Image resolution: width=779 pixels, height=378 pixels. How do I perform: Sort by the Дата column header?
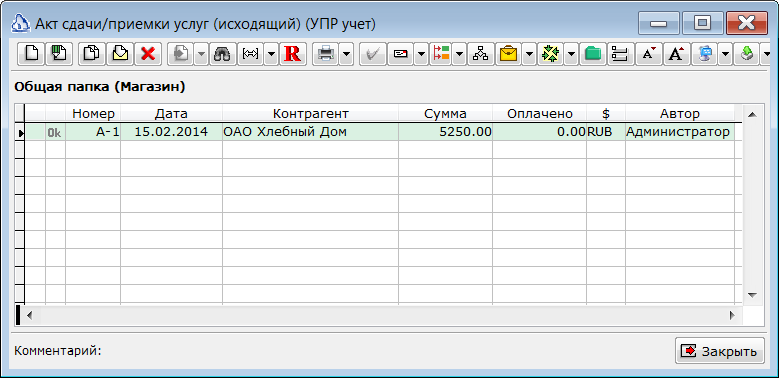[x=171, y=113]
